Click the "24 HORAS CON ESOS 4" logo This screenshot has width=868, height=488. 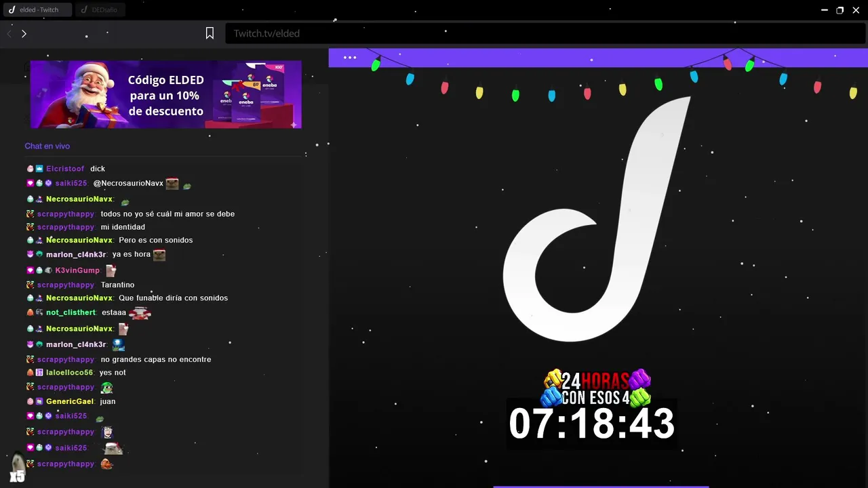coord(595,388)
